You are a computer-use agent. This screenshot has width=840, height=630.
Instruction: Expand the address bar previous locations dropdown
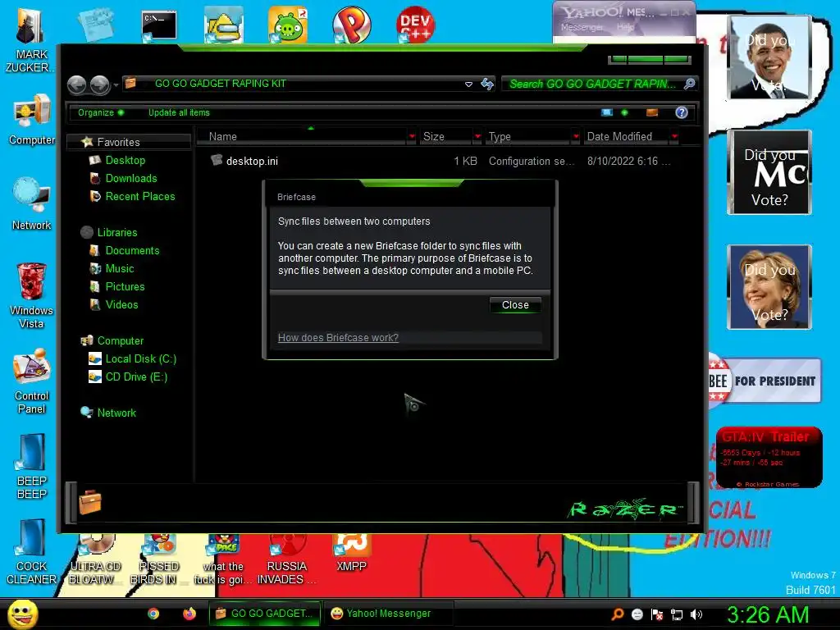click(468, 84)
